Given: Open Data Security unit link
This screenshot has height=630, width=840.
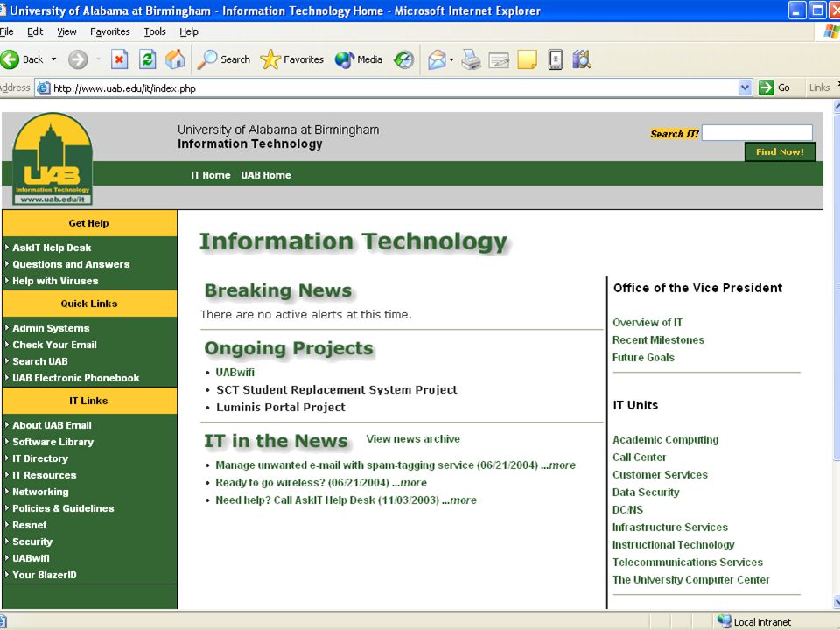Looking at the screenshot, I should pyautogui.click(x=646, y=493).
